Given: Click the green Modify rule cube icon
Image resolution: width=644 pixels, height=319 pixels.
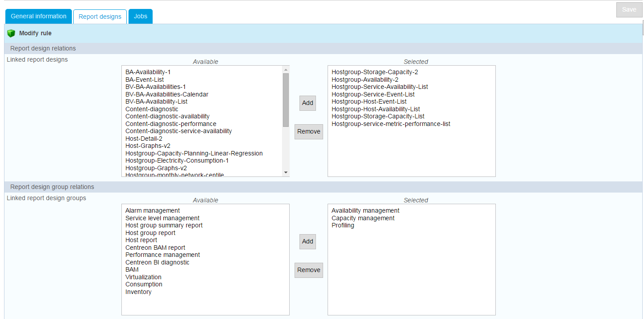Looking at the screenshot, I should (11, 34).
